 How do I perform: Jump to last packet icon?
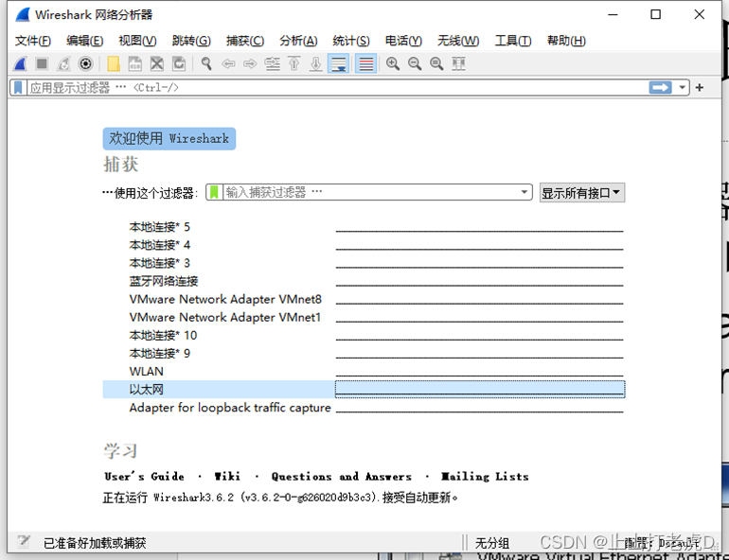[x=315, y=63]
